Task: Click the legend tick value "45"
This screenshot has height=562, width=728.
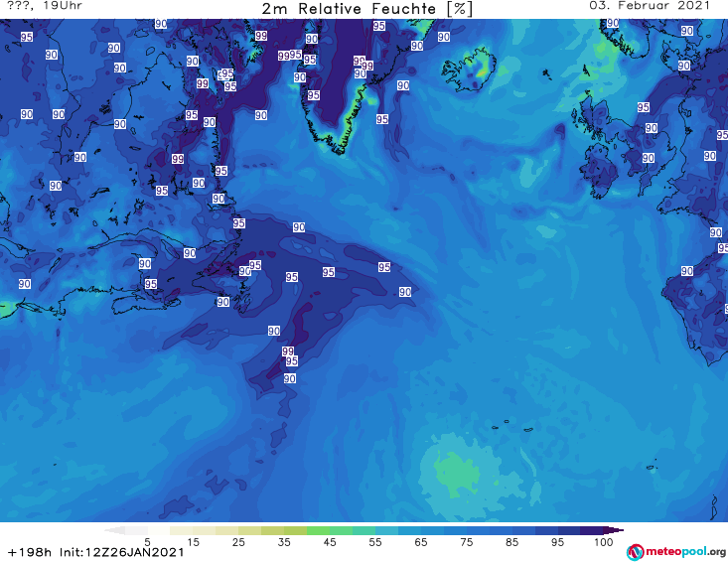Action: coord(330,542)
